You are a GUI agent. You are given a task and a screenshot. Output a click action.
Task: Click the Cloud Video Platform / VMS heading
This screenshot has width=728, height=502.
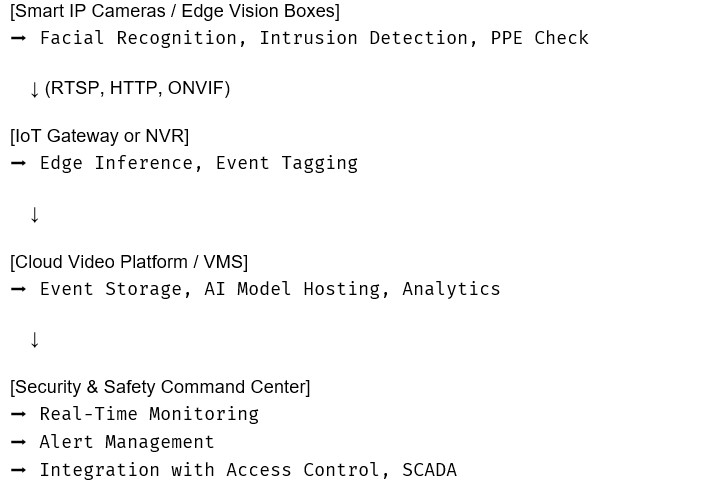(129, 262)
